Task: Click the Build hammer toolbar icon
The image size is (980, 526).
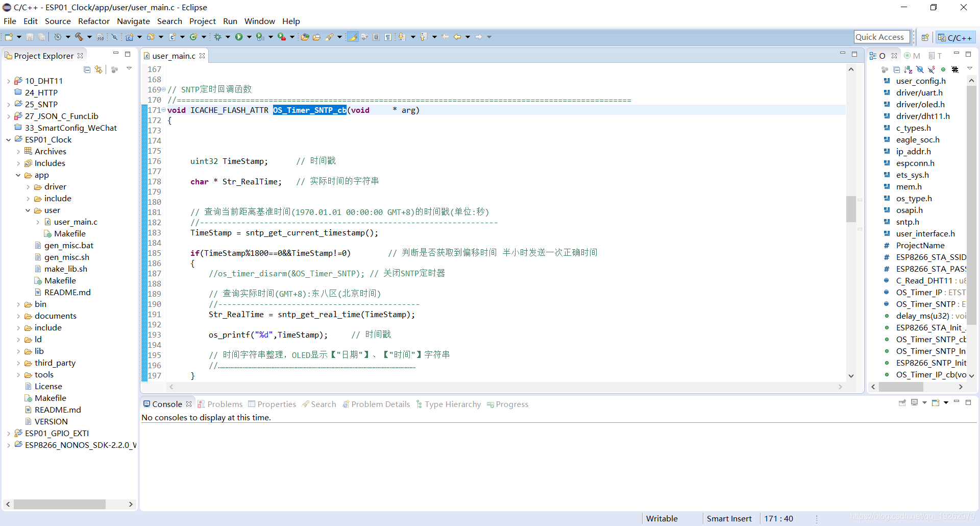Action: pos(79,37)
